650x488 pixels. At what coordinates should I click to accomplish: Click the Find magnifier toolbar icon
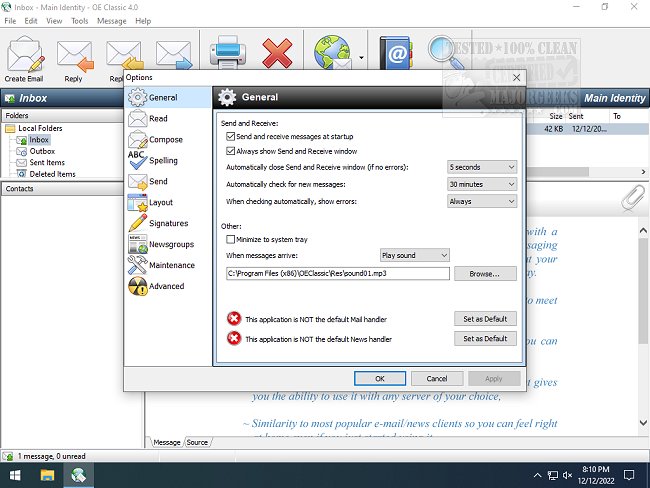446,52
